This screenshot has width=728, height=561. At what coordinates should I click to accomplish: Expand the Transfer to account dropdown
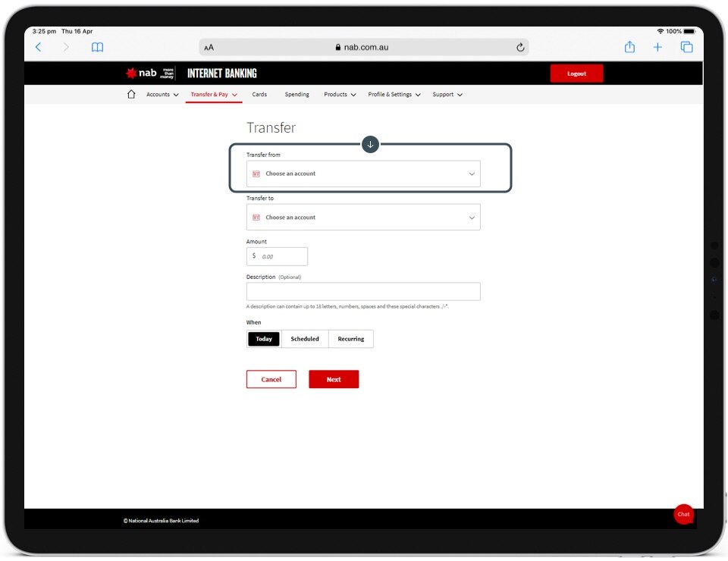(363, 218)
